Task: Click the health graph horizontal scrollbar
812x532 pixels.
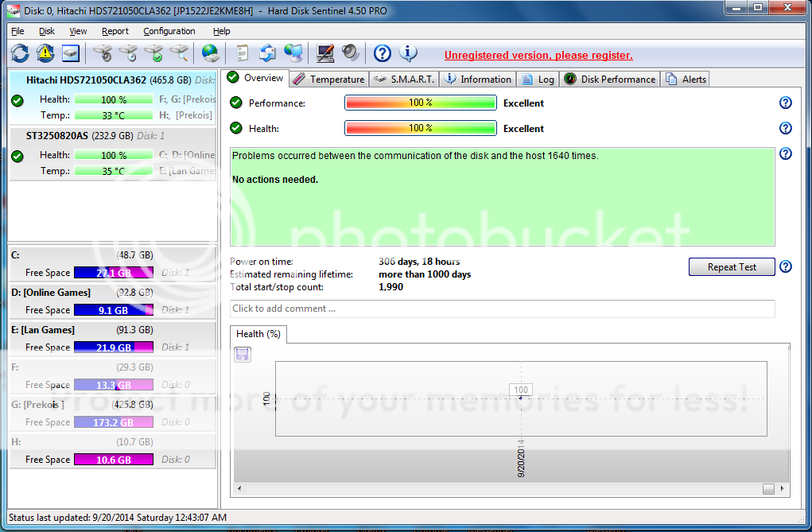Action: [x=509, y=489]
